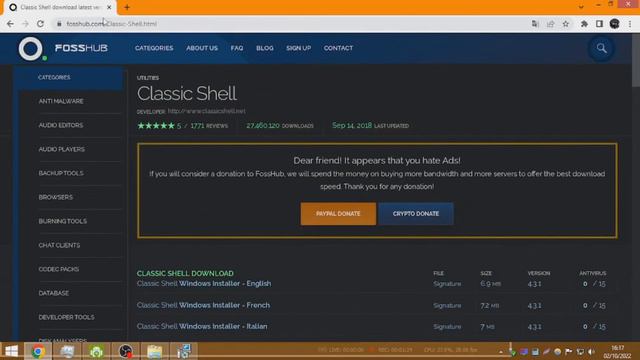Toggle the Chrome side panel icon
640x360 pixels.
click(x=599, y=24)
